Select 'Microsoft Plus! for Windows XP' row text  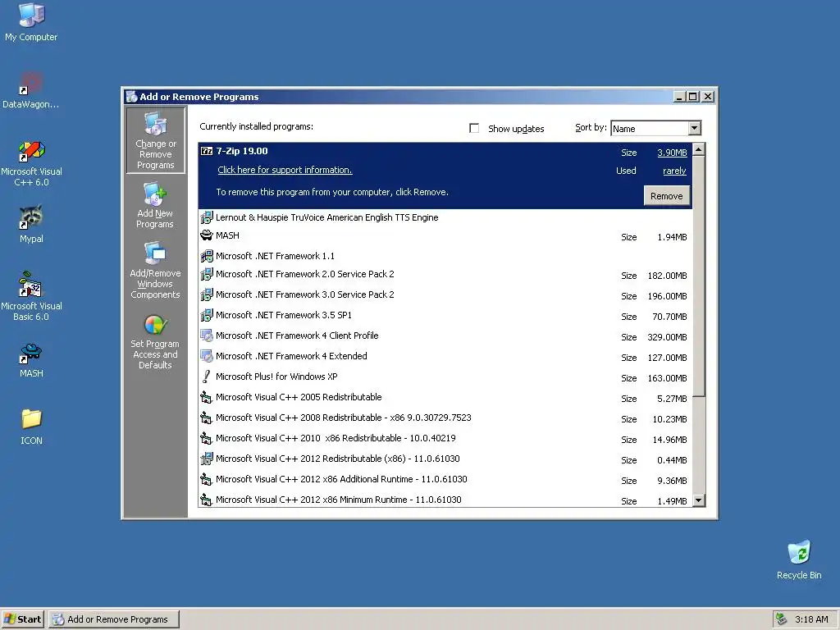pos(276,377)
